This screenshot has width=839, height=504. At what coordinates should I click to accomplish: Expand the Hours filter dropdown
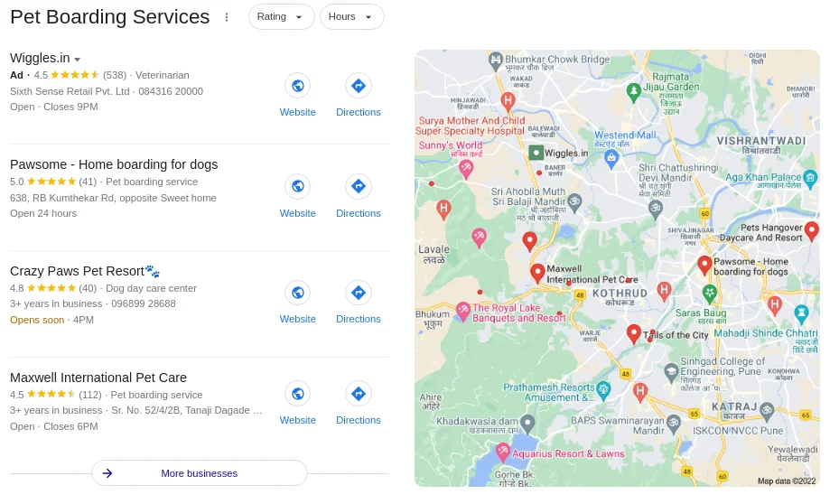click(x=351, y=17)
